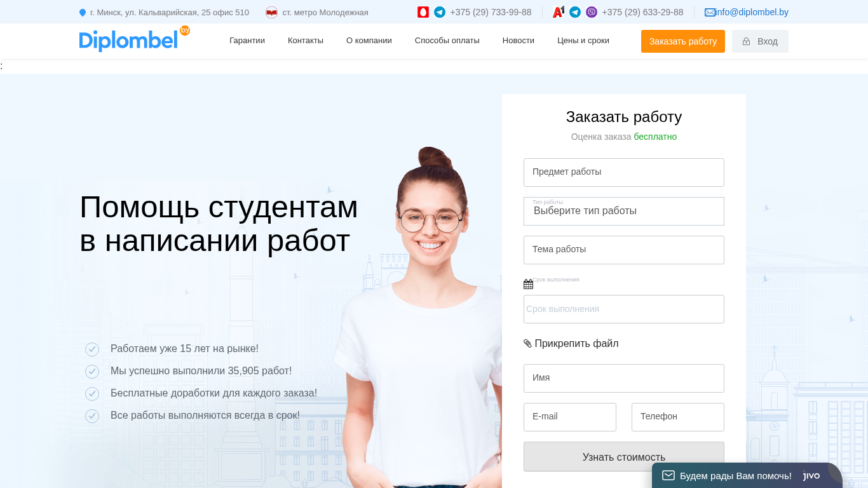
Task: Click the orange 'Заказать работу' button
Action: pos(683,41)
